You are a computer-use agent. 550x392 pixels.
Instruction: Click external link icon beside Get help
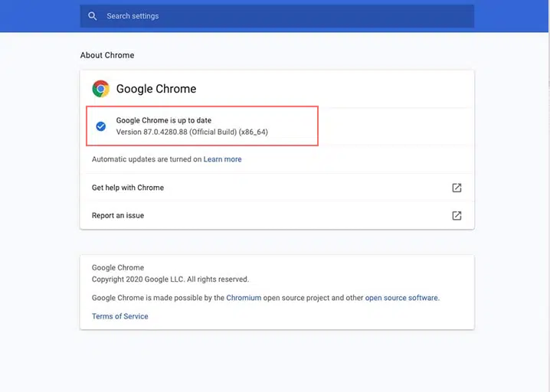[x=457, y=188]
